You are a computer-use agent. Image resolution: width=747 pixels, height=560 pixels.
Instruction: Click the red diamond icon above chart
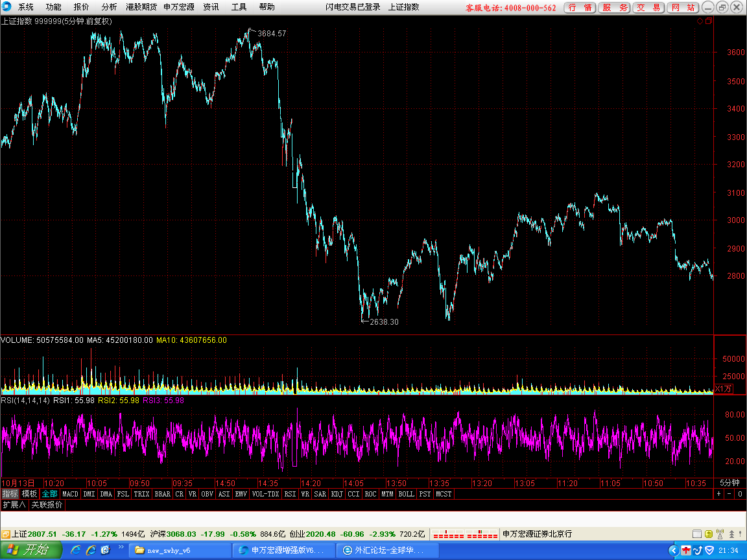point(700,21)
